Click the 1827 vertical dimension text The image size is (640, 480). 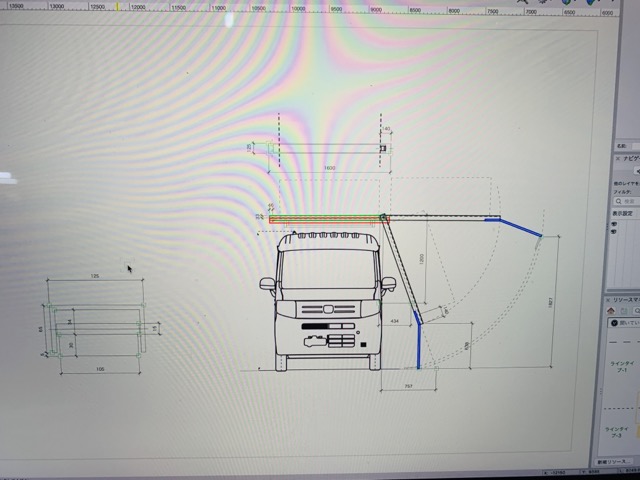pyautogui.click(x=551, y=302)
